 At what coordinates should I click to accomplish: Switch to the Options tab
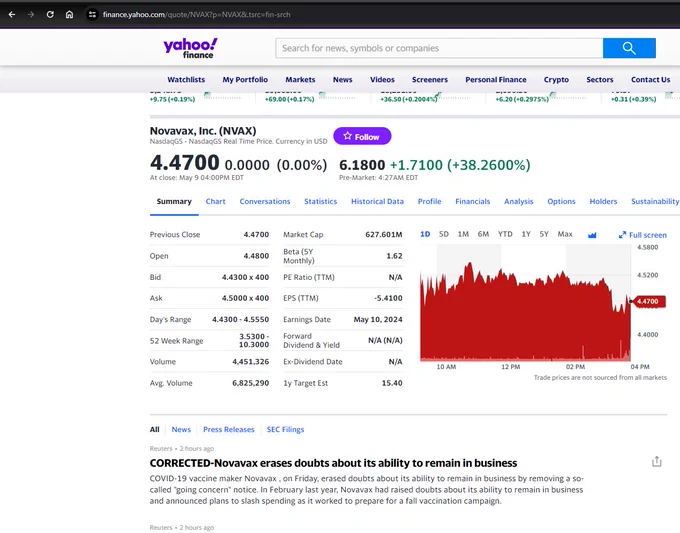pos(561,201)
